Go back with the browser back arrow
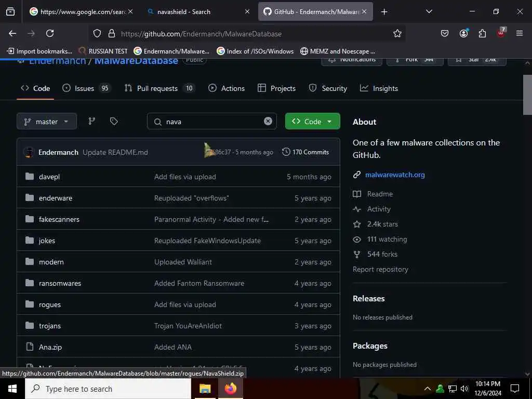The width and height of the screenshot is (532, 399). click(x=12, y=33)
